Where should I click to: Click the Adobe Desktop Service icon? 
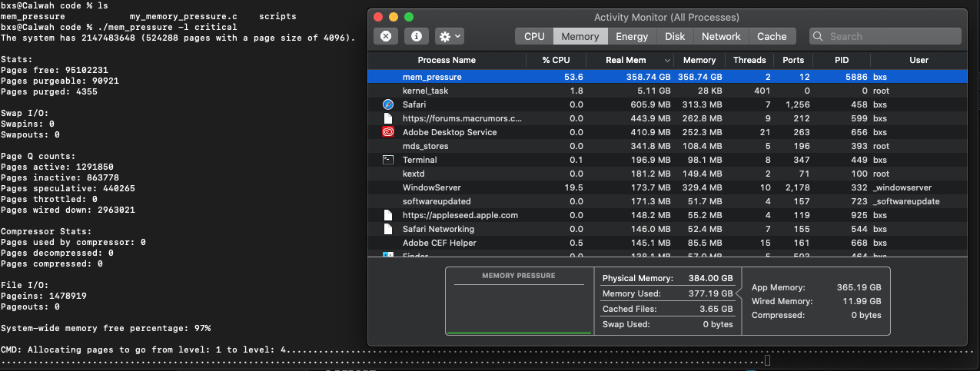[388, 132]
